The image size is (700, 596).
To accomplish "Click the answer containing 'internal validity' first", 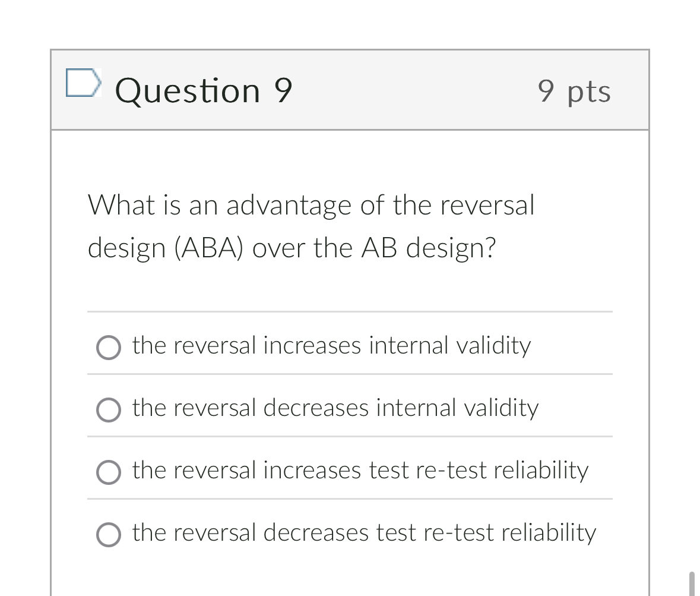I will (331, 346).
